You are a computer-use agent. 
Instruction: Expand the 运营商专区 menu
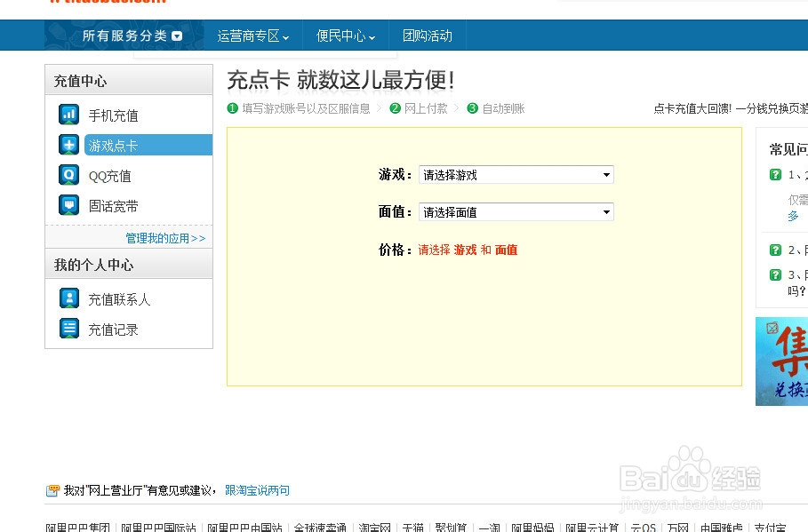click(253, 36)
